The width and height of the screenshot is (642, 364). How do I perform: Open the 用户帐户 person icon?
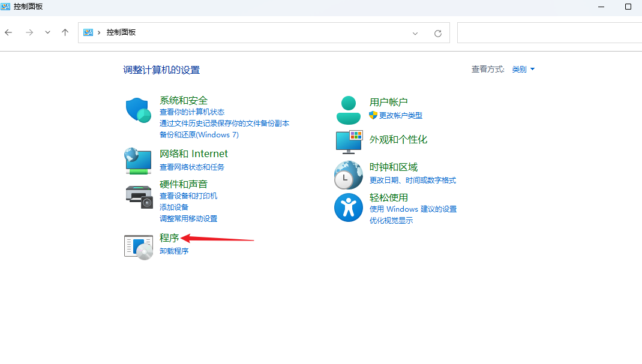tap(349, 110)
